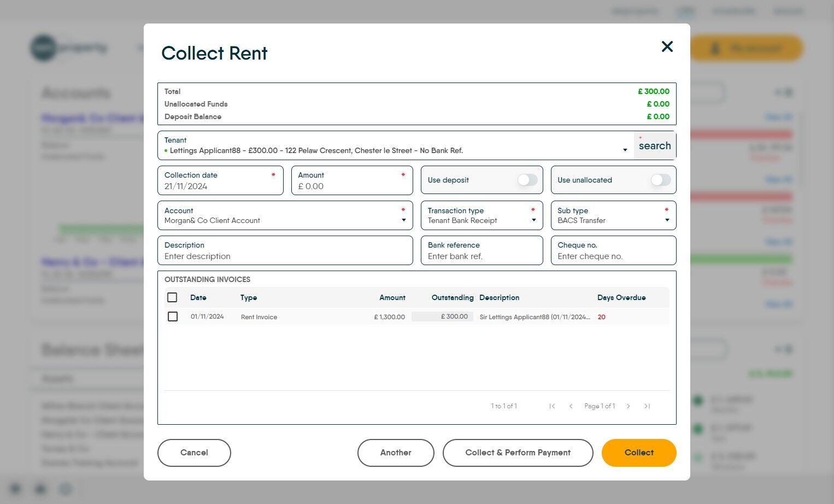Toggle the Use deposit switch

point(527,180)
